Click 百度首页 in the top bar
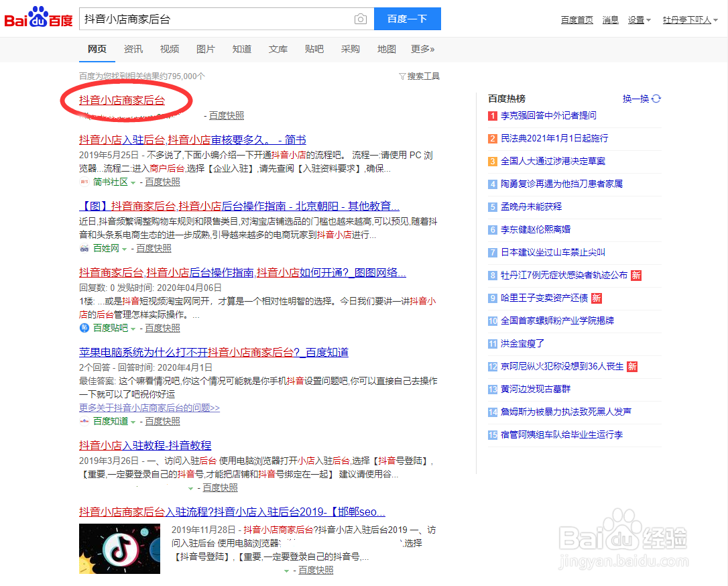The image size is (728, 586). click(x=577, y=19)
